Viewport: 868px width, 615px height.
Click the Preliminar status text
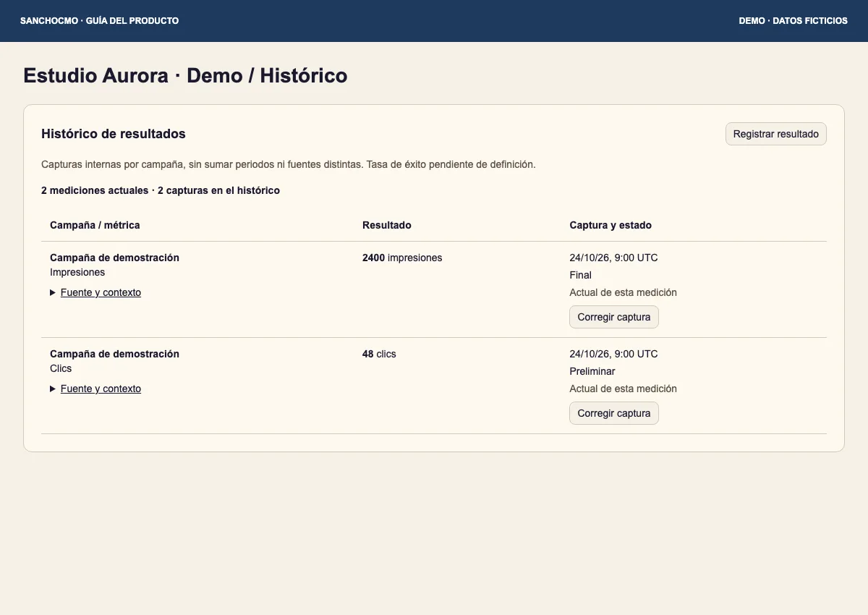click(x=592, y=371)
